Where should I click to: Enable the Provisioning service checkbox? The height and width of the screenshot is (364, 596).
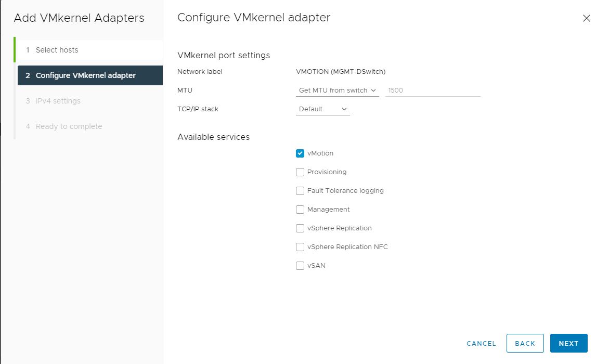coord(300,172)
